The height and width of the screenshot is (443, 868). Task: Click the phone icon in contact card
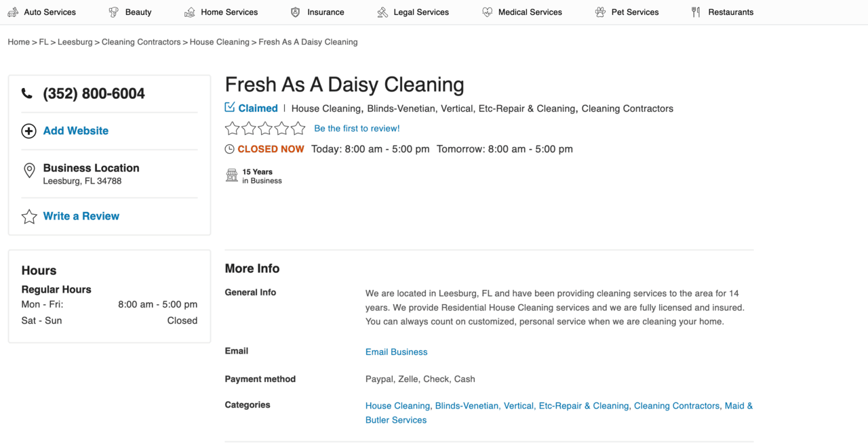(27, 93)
